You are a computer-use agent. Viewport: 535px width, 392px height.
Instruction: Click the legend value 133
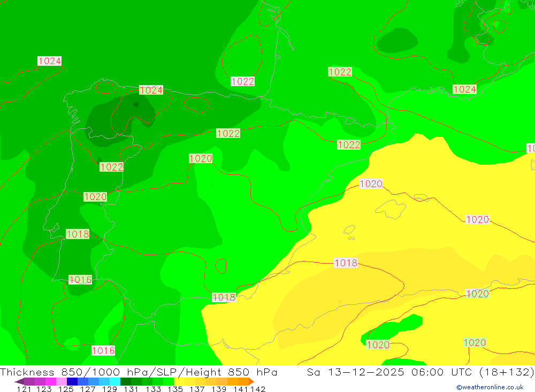[x=153, y=389]
